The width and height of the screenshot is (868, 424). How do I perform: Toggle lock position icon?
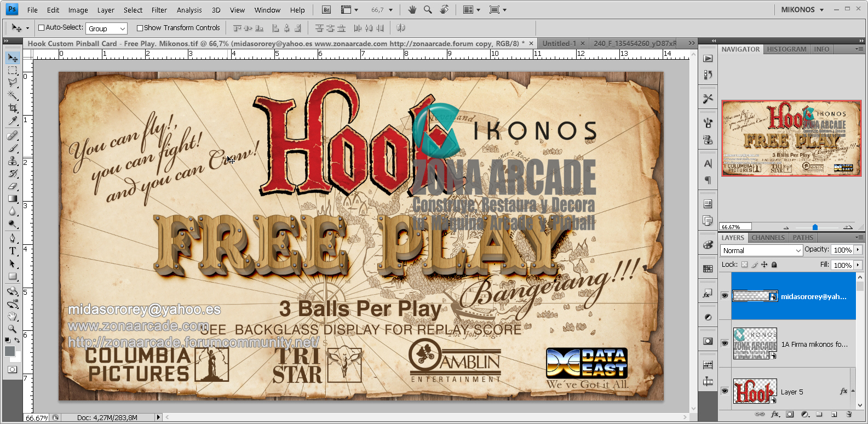(764, 265)
